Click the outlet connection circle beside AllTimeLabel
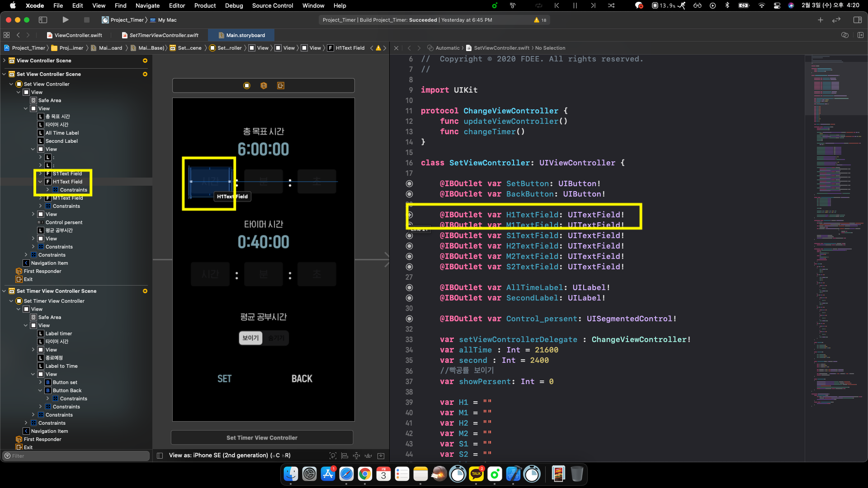This screenshot has height=488, width=868. pos(409,287)
